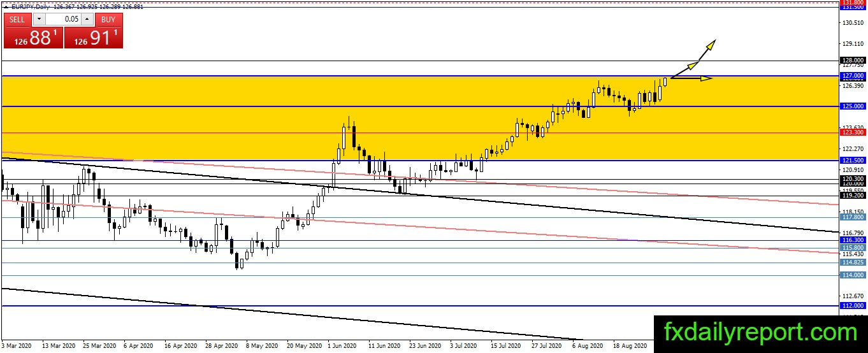The image size is (868, 353).
Task: Click the 0.05 lot size input field
Action: pos(62,20)
